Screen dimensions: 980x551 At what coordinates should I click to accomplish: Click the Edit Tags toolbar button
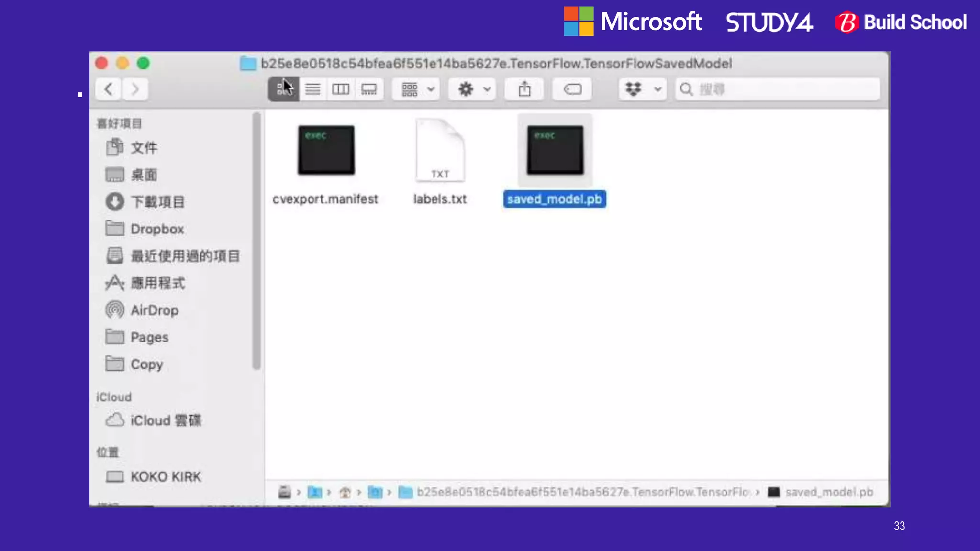pos(572,89)
